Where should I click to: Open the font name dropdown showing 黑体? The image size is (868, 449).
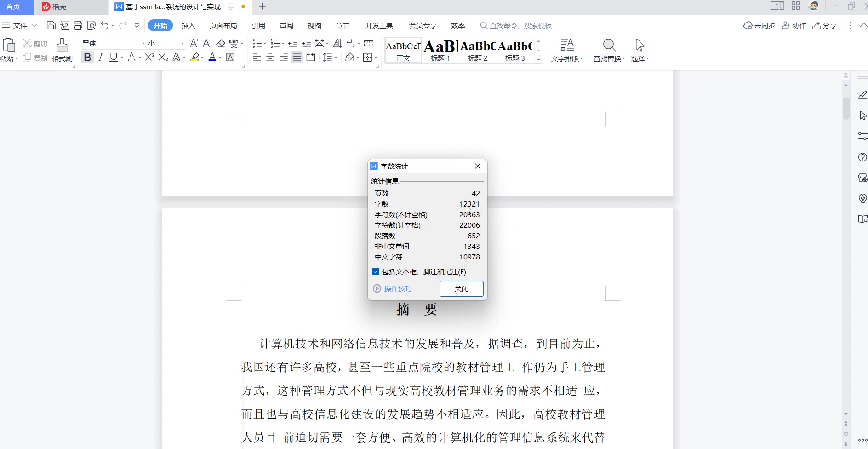tap(143, 43)
